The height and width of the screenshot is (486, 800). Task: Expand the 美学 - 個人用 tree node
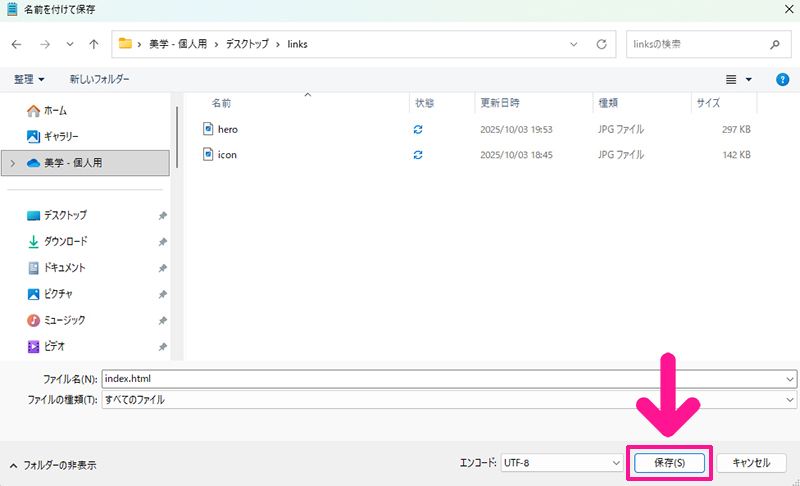click(12, 163)
